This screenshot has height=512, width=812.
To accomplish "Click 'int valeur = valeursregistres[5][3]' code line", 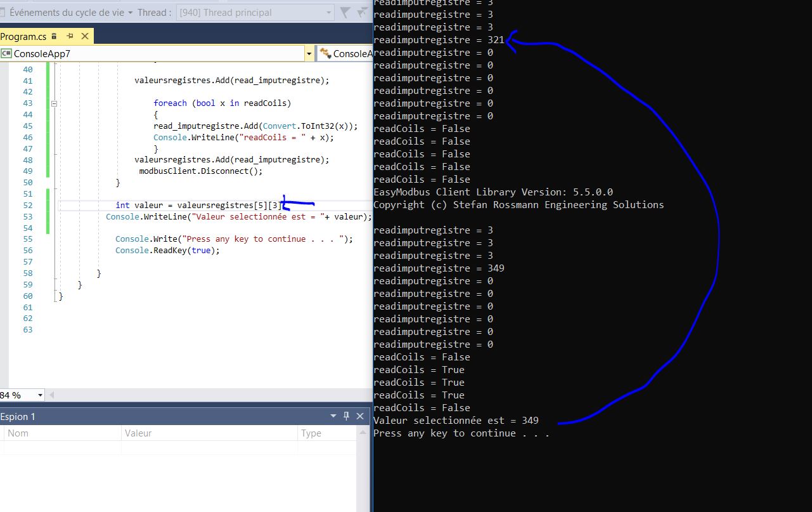I will [198, 205].
